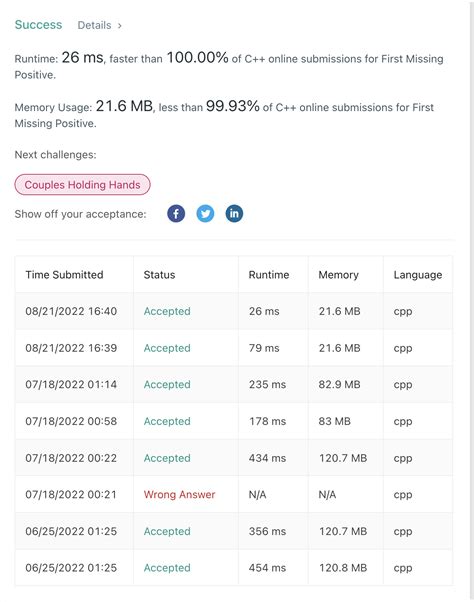Expand Details via chevron arrow
The height and width of the screenshot is (602, 474).
120,26
